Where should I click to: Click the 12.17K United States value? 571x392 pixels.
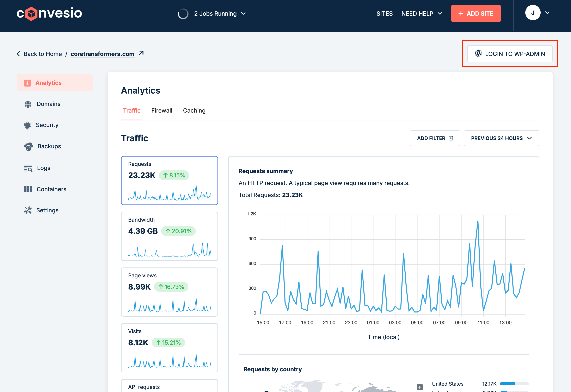coord(489,384)
